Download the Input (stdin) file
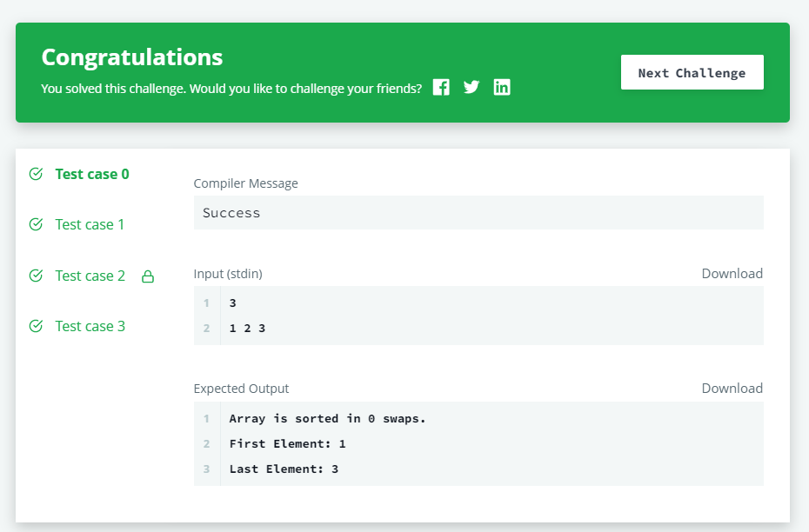Image resolution: width=809 pixels, height=532 pixels. [732, 273]
